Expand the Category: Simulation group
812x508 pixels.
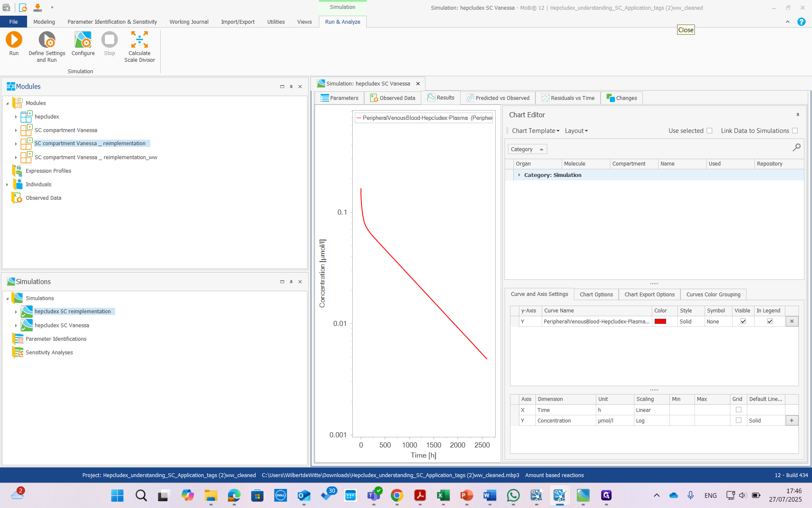[519, 175]
